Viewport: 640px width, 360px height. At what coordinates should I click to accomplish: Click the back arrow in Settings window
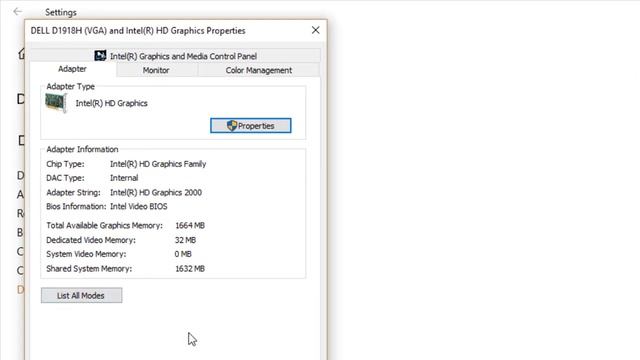click(17, 11)
